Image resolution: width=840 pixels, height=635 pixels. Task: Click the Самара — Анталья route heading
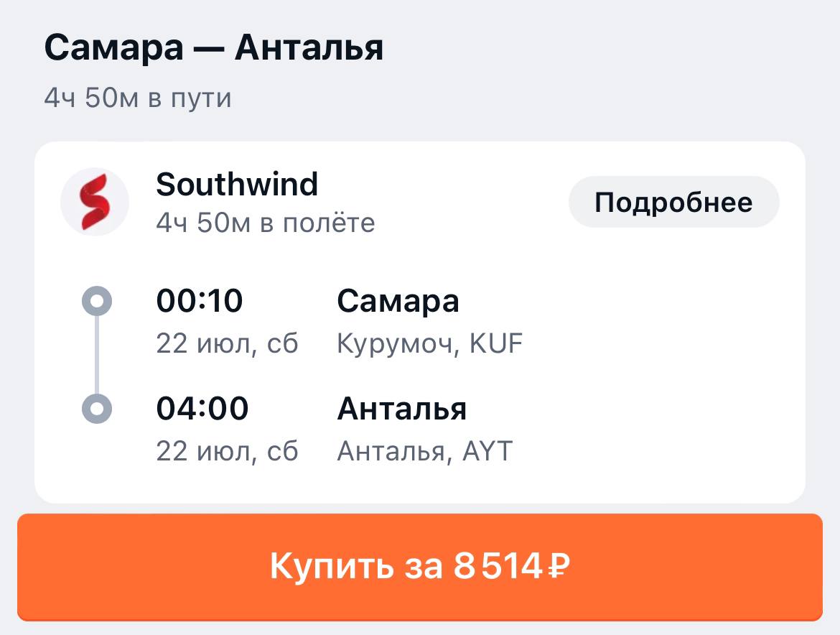[214, 48]
